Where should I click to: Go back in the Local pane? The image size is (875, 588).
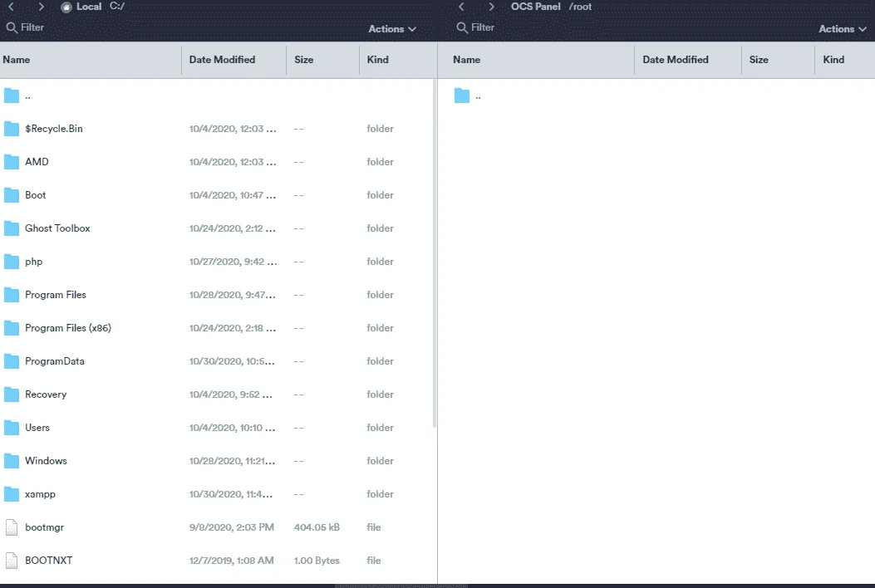11,7
